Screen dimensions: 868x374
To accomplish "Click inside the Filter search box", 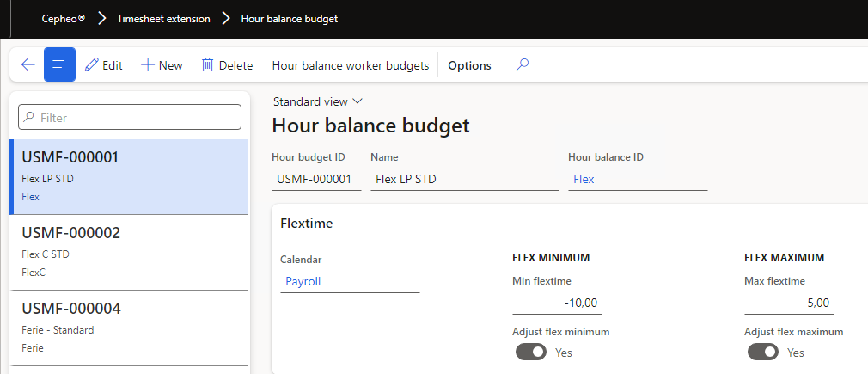I will (x=130, y=118).
